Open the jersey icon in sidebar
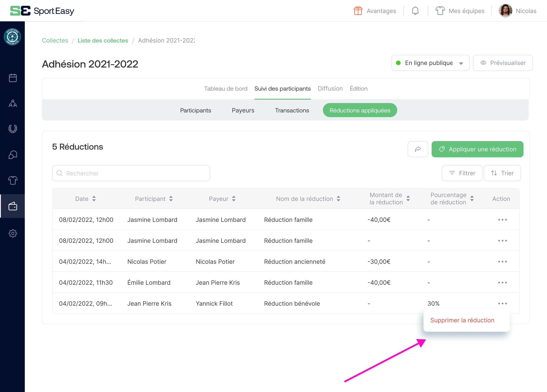Screen dimensions: 547x392 coord(13,180)
